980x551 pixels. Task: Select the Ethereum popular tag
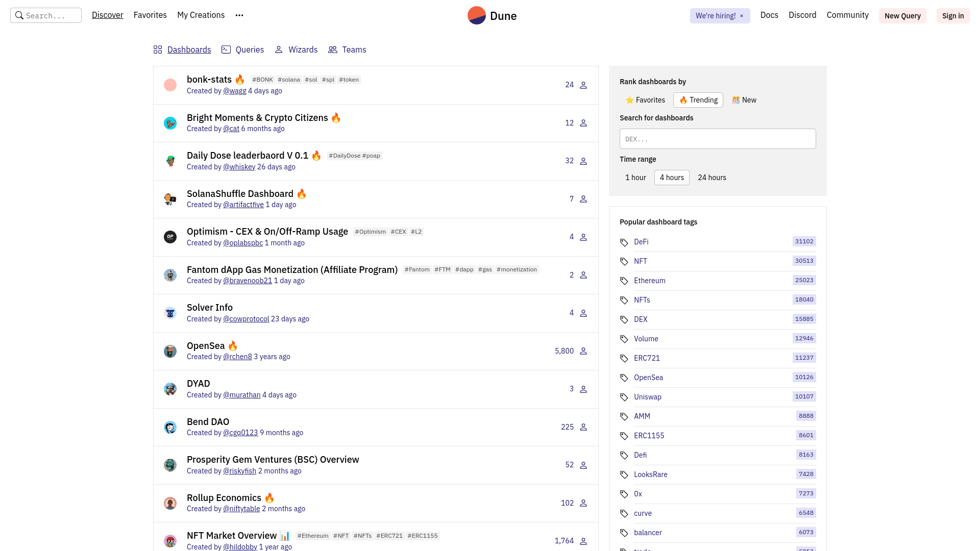pyautogui.click(x=649, y=281)
